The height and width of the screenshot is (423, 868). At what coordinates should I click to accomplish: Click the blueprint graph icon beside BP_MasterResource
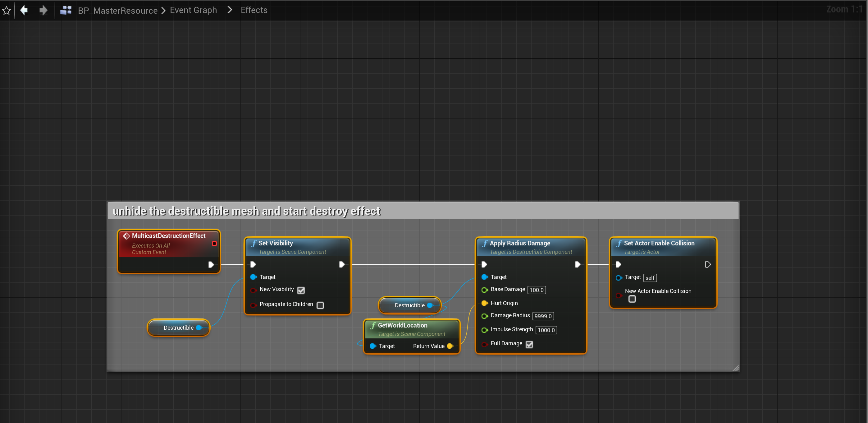[x=66, y=11]
